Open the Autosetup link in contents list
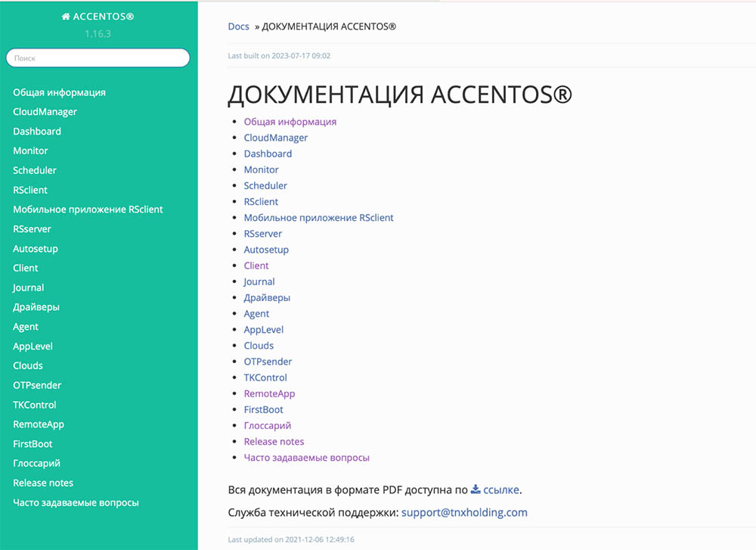 pyautogui.click(x=266, y=250)
